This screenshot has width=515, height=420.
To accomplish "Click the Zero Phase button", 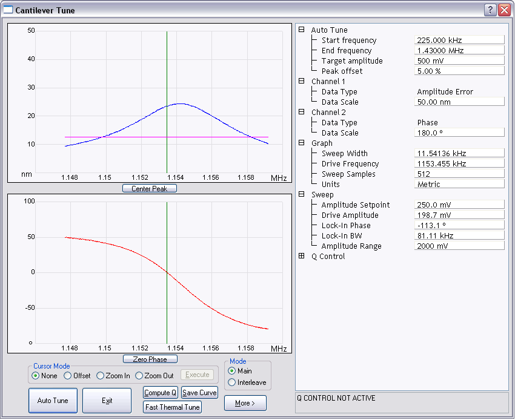I will (x=150, y=359).
